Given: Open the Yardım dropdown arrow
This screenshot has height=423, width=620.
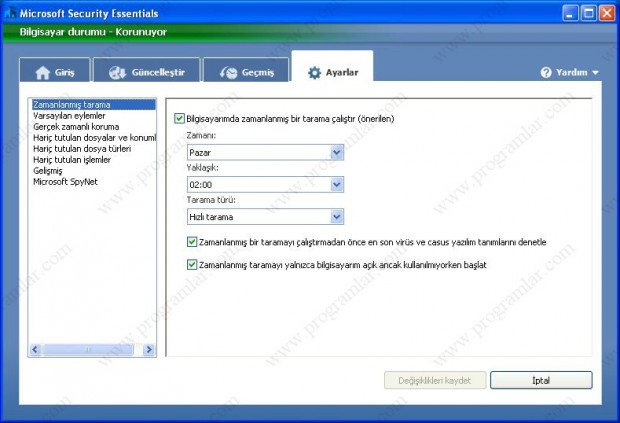Looking at the screenshot, I should tap(595, 73).
